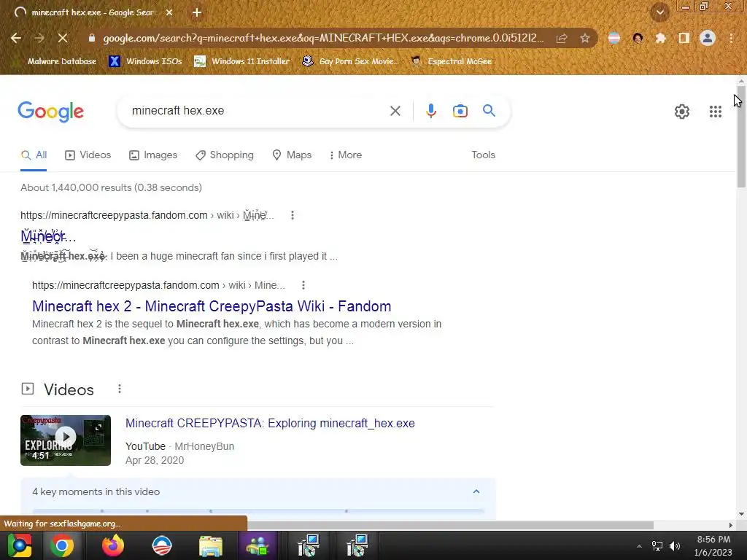Click the horizontal scrollbar at bottom
Screen dimensions: 747x560
pos(450,525)
